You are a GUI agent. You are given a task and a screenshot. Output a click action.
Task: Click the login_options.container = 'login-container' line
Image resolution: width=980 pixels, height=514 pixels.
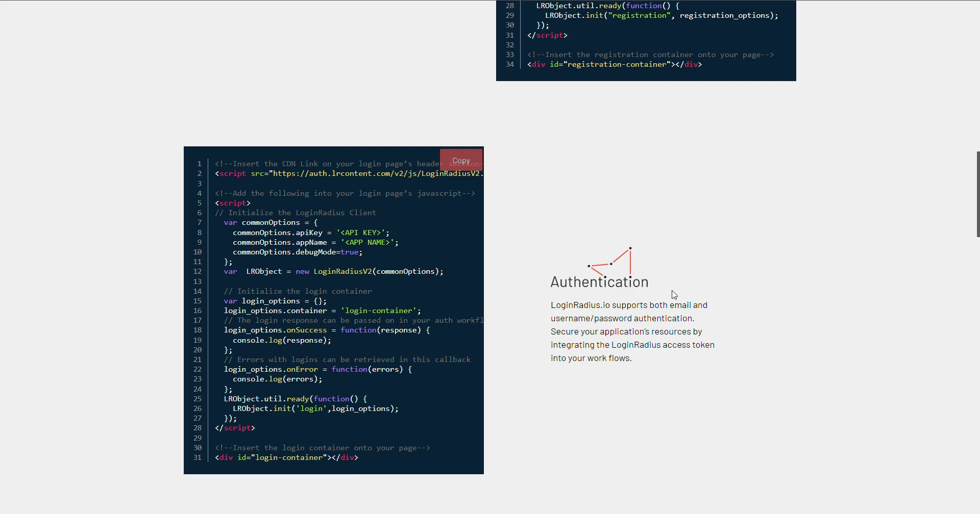click(322, 311)
